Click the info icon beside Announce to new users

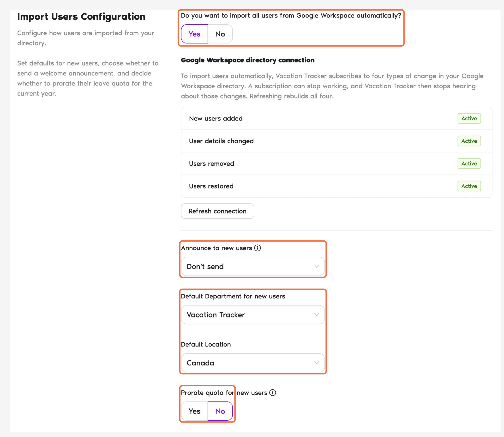pyautogui.click(x=257, y=248)
